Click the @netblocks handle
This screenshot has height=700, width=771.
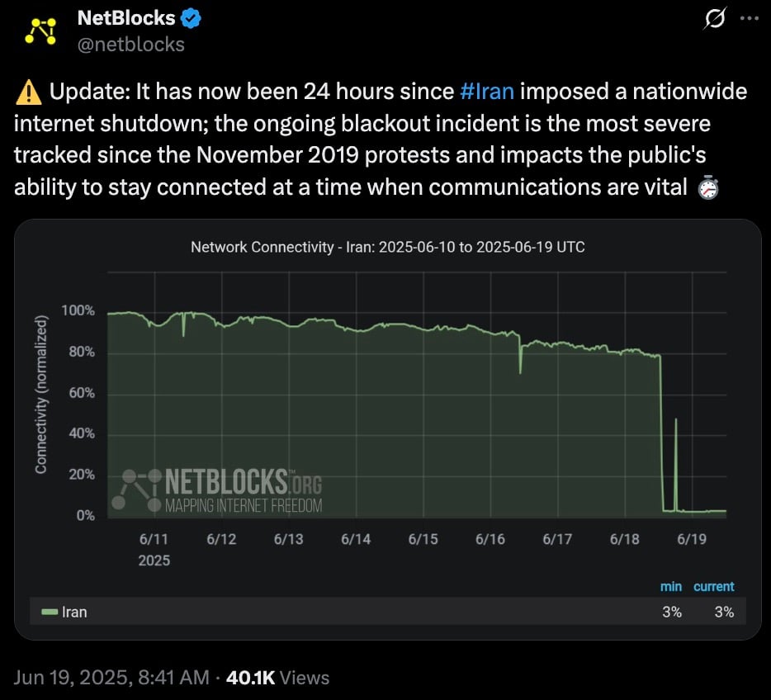click(x=130, y=44)
